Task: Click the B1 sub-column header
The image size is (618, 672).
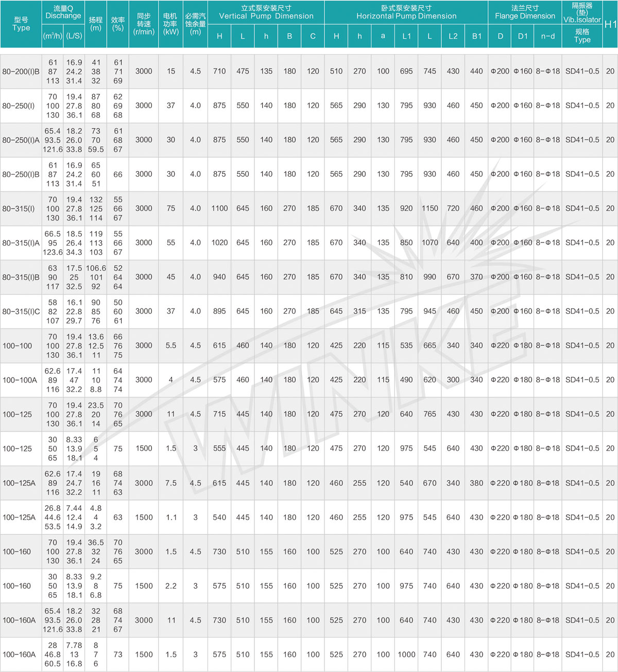Action: tap(476, 36)
